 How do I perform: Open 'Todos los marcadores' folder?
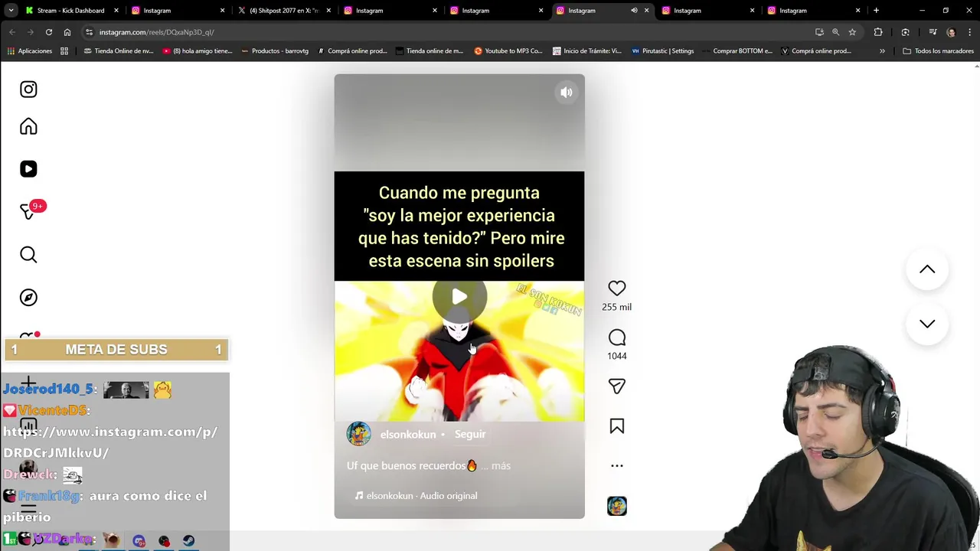tap(938, 51)
